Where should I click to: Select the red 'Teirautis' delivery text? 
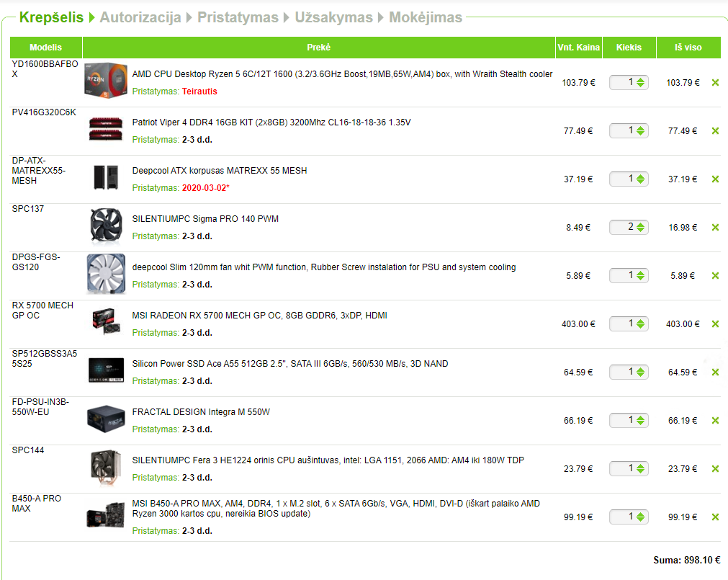(x=199, y=92)
